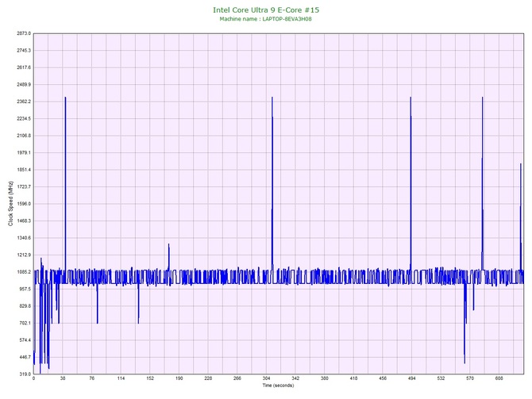The width and height of the screenshot is (532, 399).
Task: Click the 1468.3 y-axis value
Action: [24, 221]
